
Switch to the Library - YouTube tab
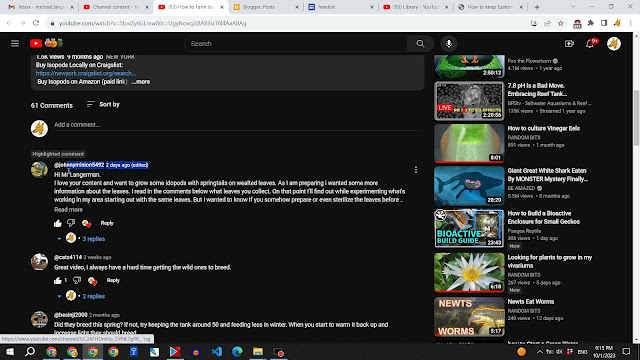[415, 7]
